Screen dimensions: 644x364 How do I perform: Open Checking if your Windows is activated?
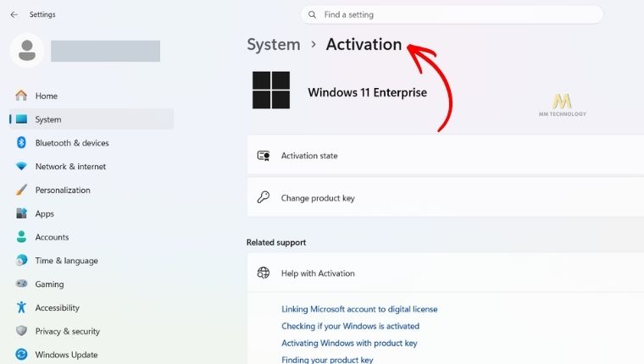point(350,326)
